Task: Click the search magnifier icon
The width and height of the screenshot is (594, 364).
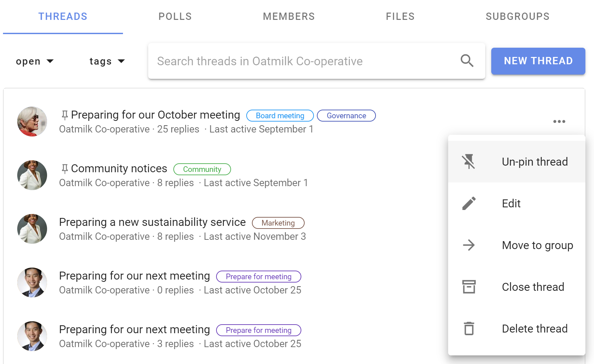Action: coord(467,61)
